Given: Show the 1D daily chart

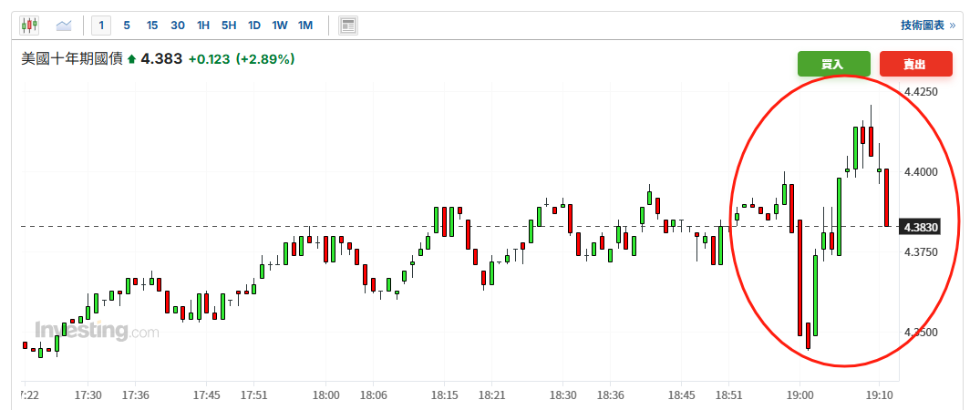Looking at the screenshot, I should 254,26.
